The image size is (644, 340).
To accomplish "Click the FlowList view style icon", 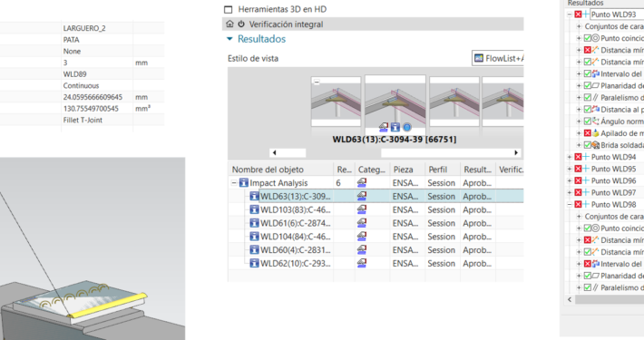I will [479, 58].
